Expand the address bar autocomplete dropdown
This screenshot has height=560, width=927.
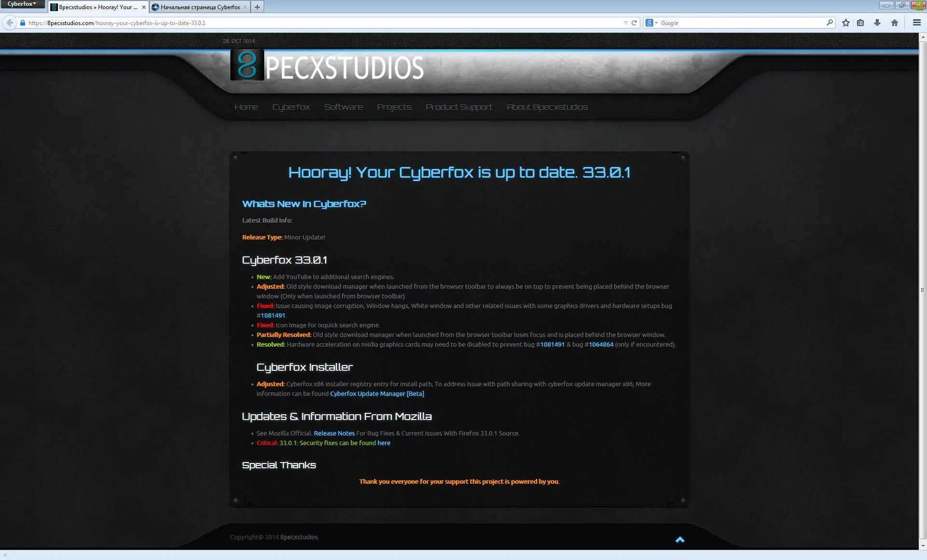tap(625, 23)
